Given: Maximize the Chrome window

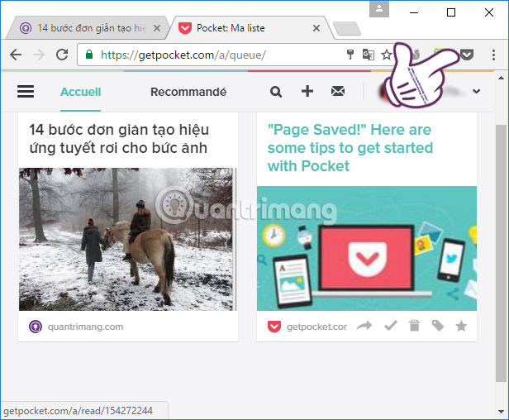Looking at the screenshot, I should point(451,12).
